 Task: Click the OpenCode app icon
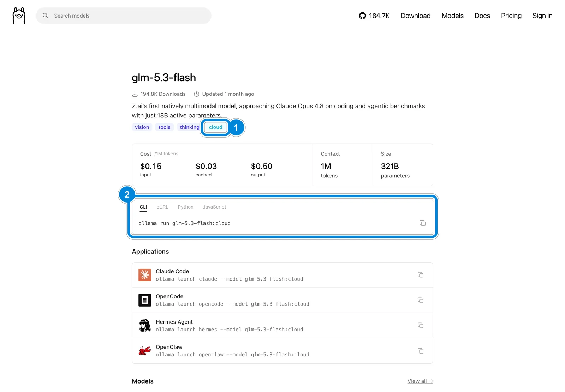point(145,300)
